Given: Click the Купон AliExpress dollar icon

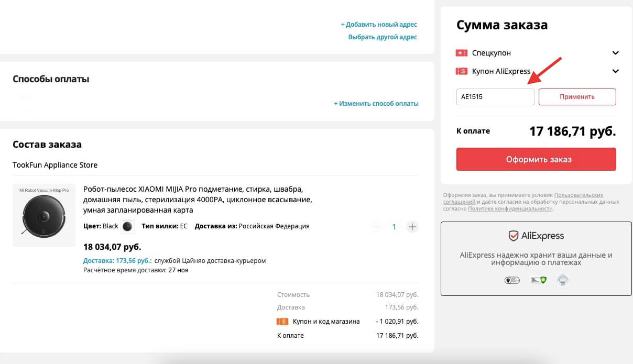Looking at the screenshot, I should (x=462, y=71).
